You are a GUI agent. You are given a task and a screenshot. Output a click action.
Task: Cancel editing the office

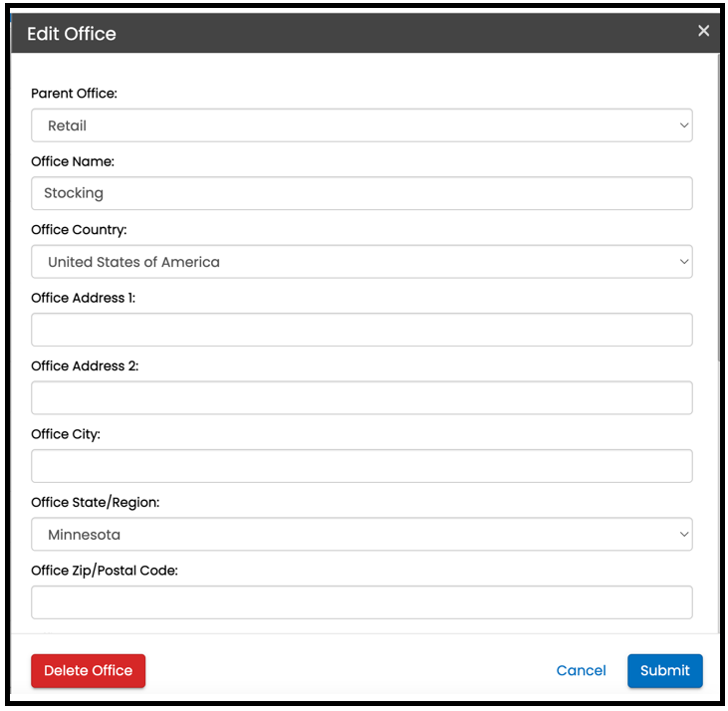click(x=581, y=670)
